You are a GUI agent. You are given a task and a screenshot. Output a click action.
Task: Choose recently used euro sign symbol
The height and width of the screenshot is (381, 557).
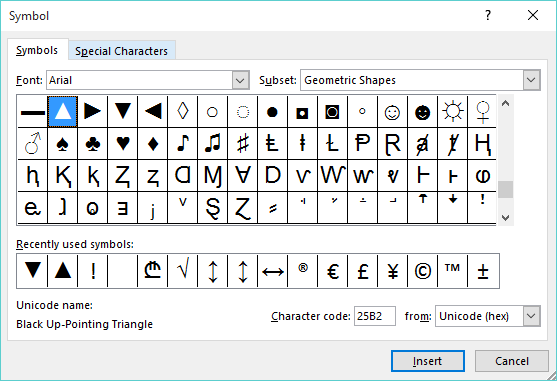click(x=332, y=271)
